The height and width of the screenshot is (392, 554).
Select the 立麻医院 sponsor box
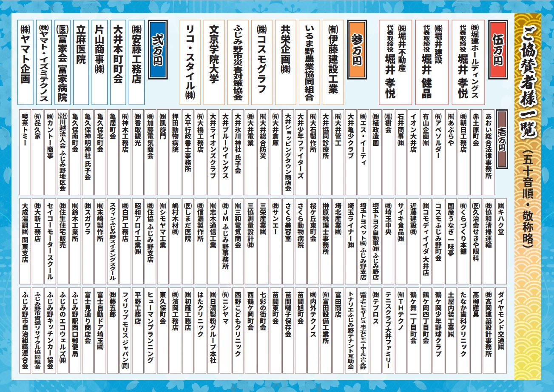pos(81,62)
